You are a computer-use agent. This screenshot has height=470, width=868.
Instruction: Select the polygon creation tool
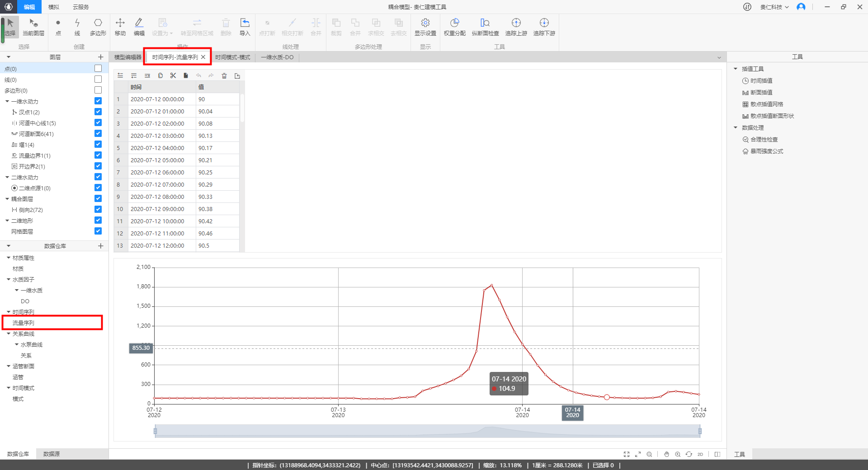[98, 27]
